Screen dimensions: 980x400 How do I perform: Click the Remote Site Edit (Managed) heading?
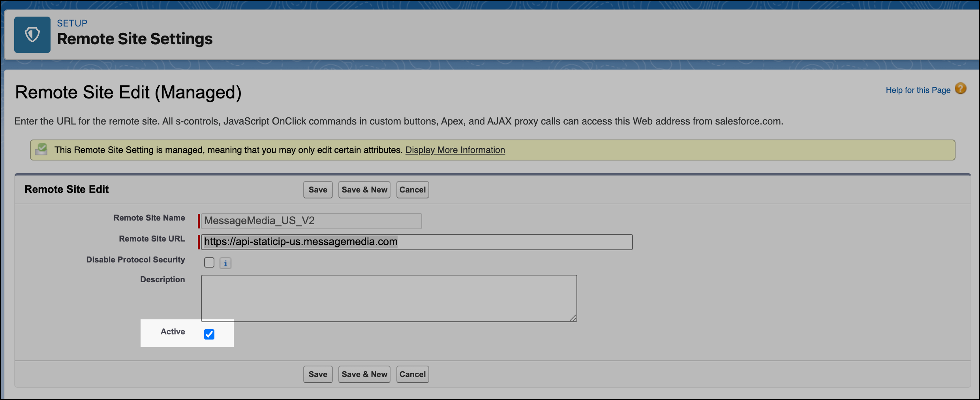click(128, 92)
